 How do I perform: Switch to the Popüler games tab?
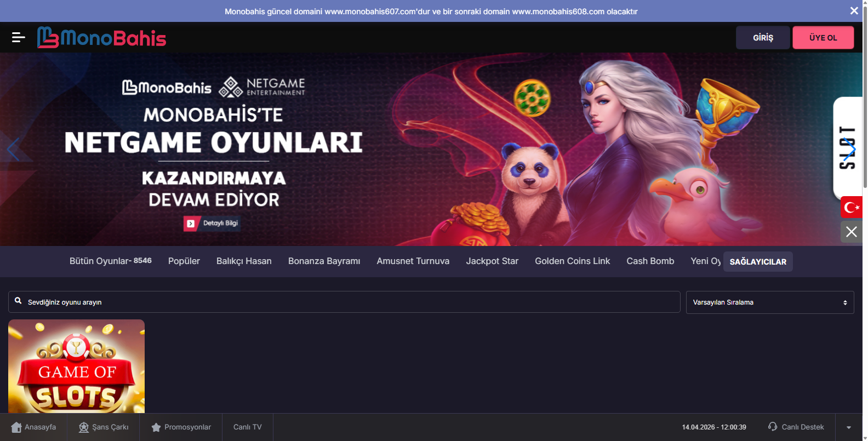(184, 261)
